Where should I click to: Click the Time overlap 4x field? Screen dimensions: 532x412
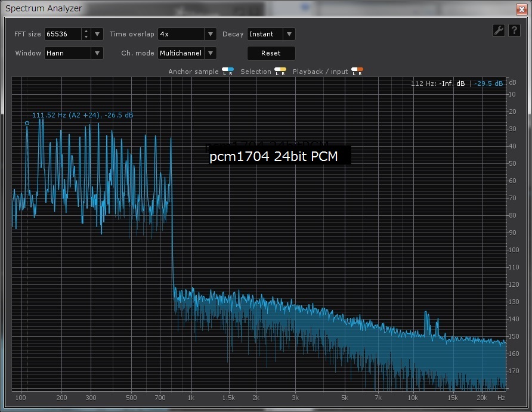click(181, 34)
